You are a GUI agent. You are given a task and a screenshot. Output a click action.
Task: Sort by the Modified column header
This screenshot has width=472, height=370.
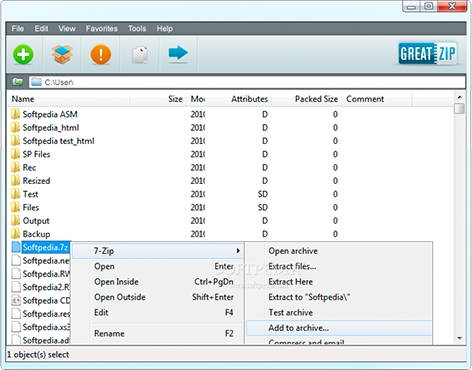[197, 99]
